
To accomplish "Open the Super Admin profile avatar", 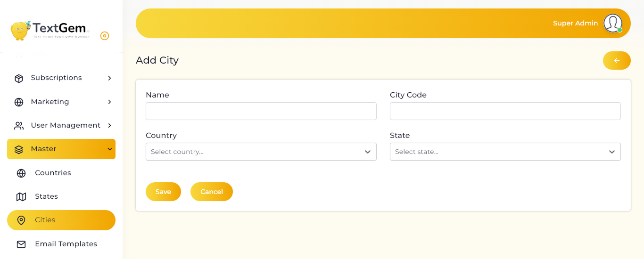I will [613, 23].
